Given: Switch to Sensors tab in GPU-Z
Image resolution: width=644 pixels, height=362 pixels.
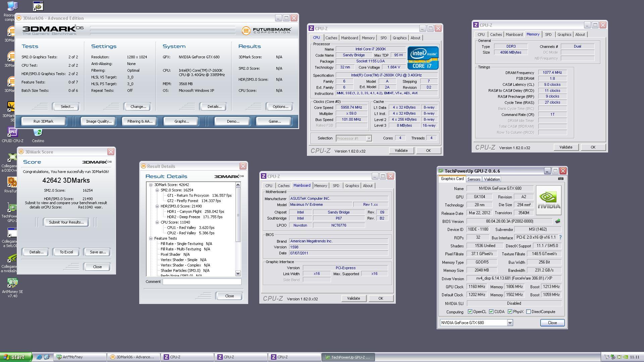Looking at the screenshot, I should (474, 179).
